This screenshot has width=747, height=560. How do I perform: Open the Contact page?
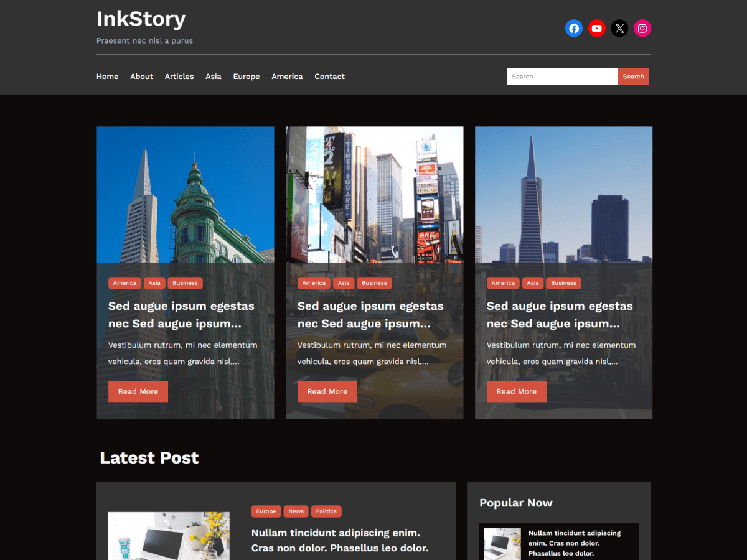(329, 76)
